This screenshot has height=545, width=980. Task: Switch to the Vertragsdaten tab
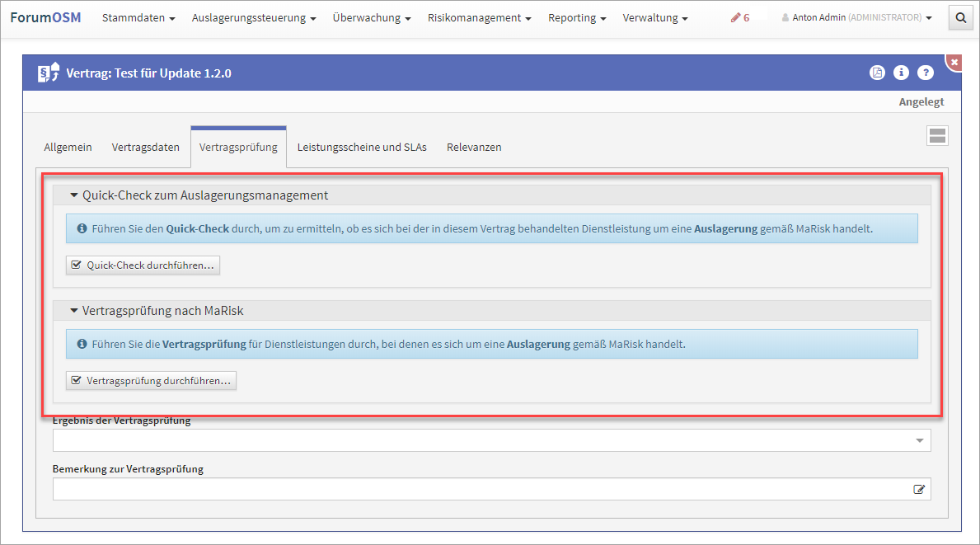(146, 147)
